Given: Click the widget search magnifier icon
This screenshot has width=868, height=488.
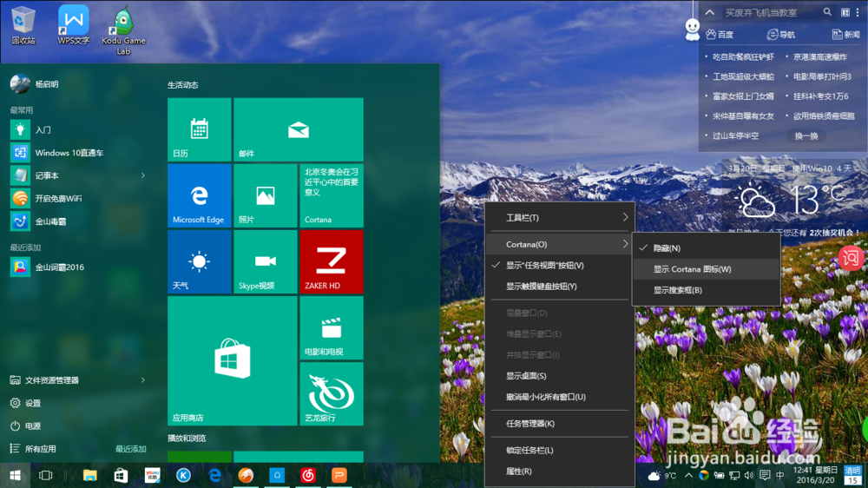Looking at the screenshot, I should click(827, 11).
